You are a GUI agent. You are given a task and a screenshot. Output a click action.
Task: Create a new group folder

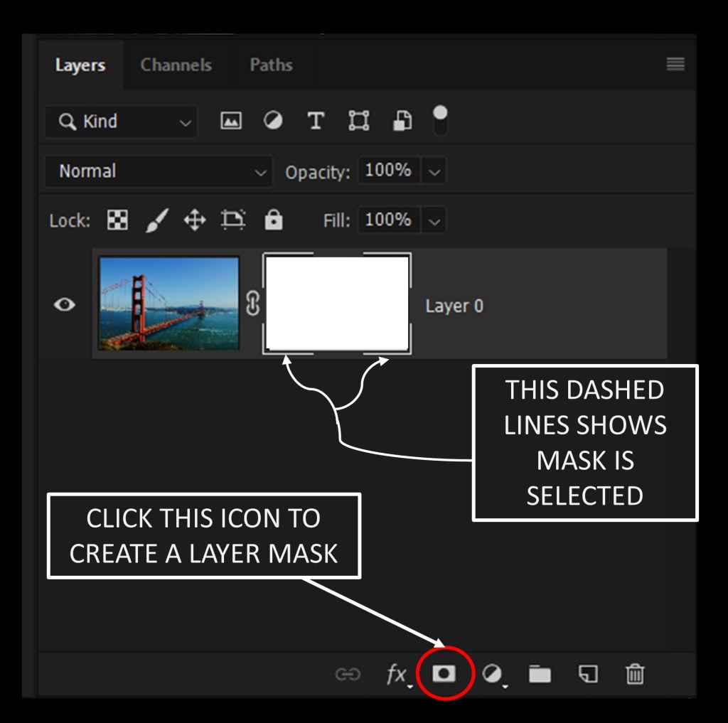[540, 674]
